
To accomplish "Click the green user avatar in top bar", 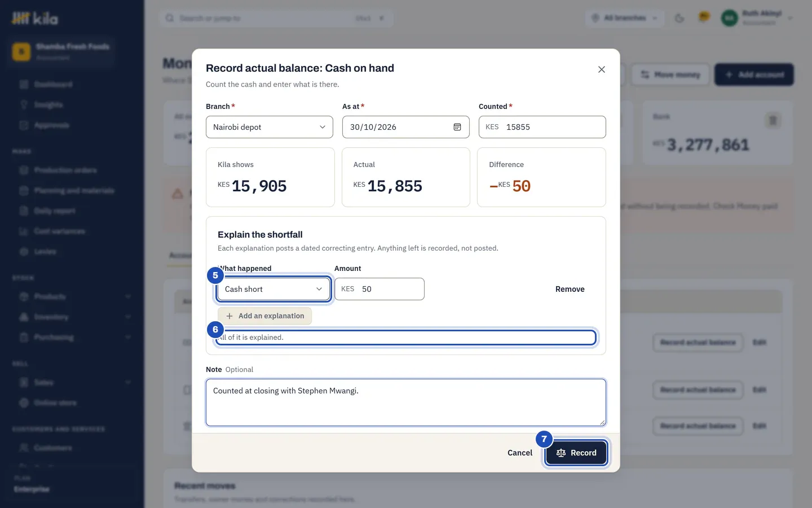I will coord(729,18).
